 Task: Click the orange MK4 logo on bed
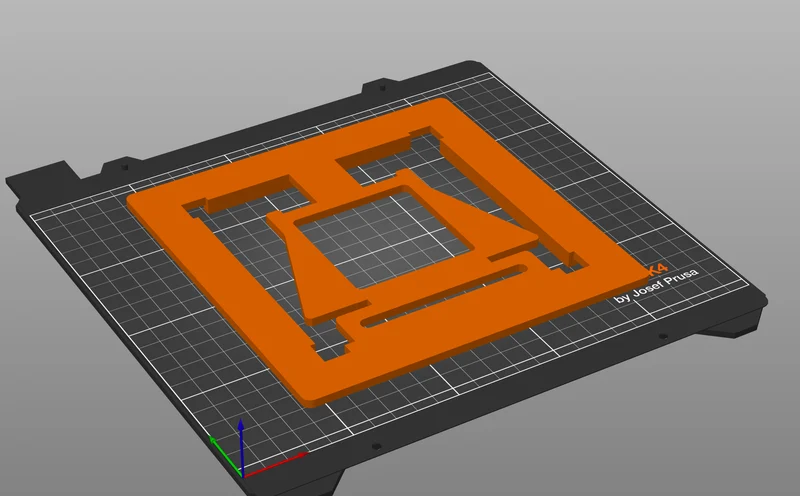click(x=658, y=269)
